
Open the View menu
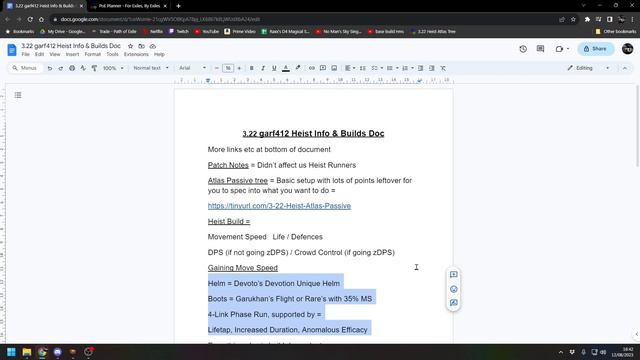[55, 54]
